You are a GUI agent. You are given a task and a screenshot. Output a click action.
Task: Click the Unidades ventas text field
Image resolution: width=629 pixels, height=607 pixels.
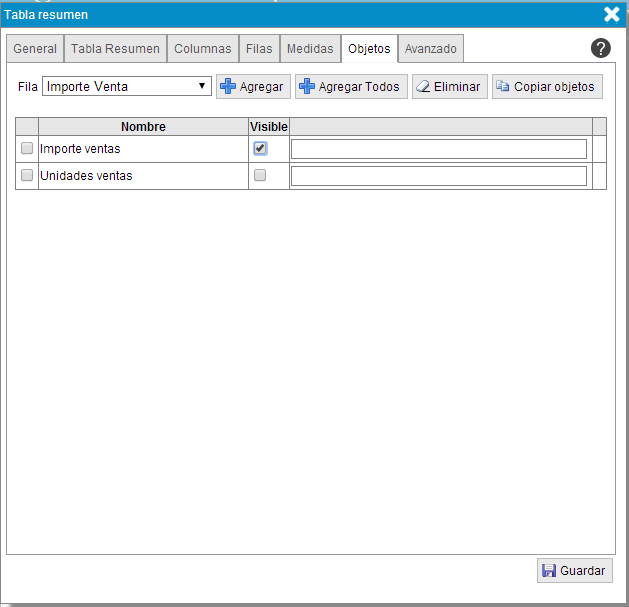point(438,176)
